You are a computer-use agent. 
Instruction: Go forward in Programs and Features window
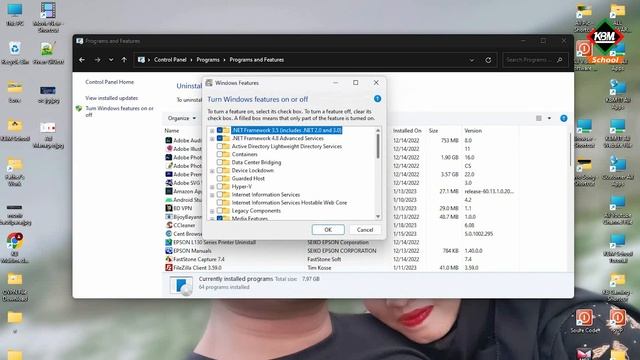coord(97,60)
